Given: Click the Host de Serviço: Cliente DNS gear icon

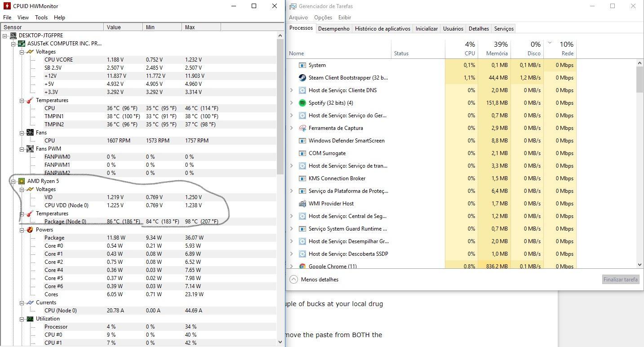Looking at the screenshot, I should [x=302, y=90].
